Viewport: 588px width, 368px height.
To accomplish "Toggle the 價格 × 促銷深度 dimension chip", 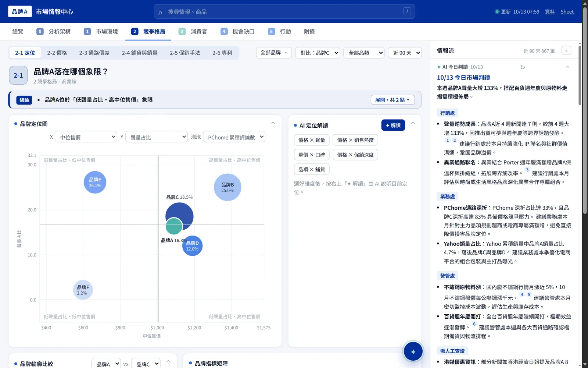I will 355,155.
